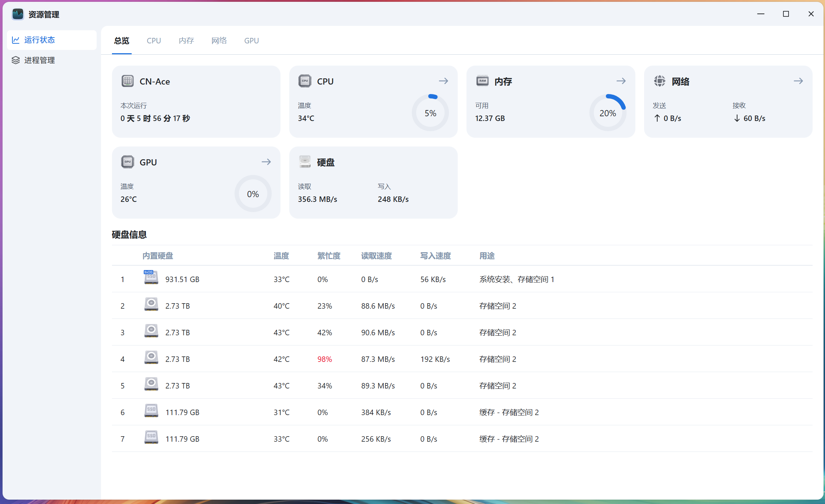
Task: Expand GPU card details arrow
Action: point(266,161)
